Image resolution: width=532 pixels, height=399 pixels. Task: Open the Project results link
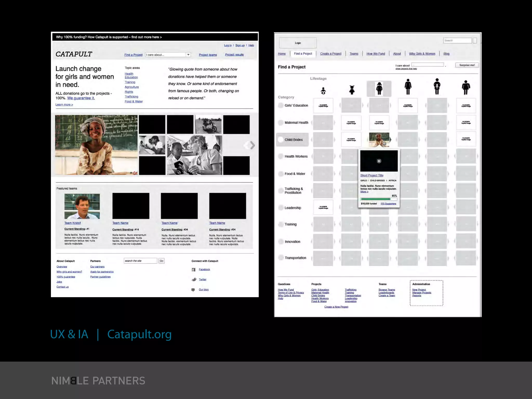coord(234,55)
